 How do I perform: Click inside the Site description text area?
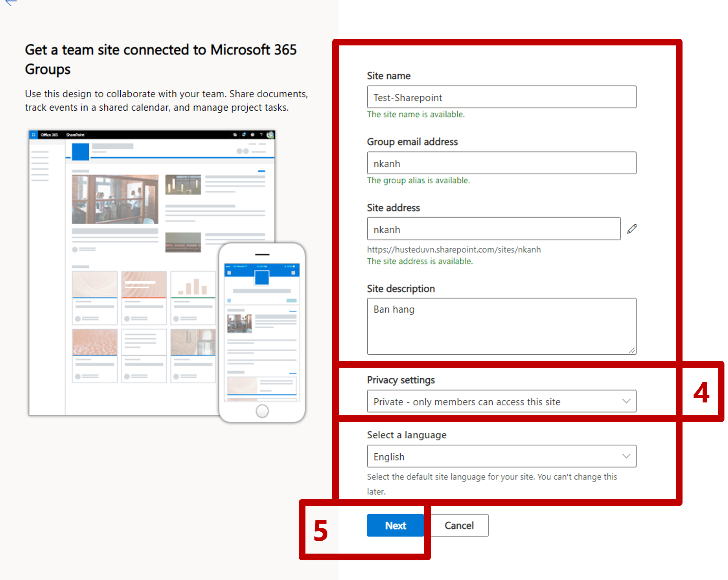coord(501,326)
